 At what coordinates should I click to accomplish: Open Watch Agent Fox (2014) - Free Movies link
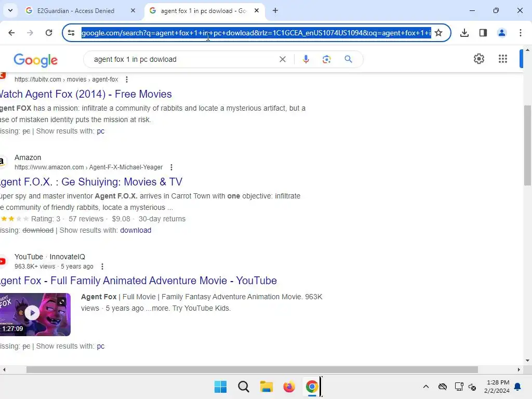pyautogui.click(x=86, y=94)
